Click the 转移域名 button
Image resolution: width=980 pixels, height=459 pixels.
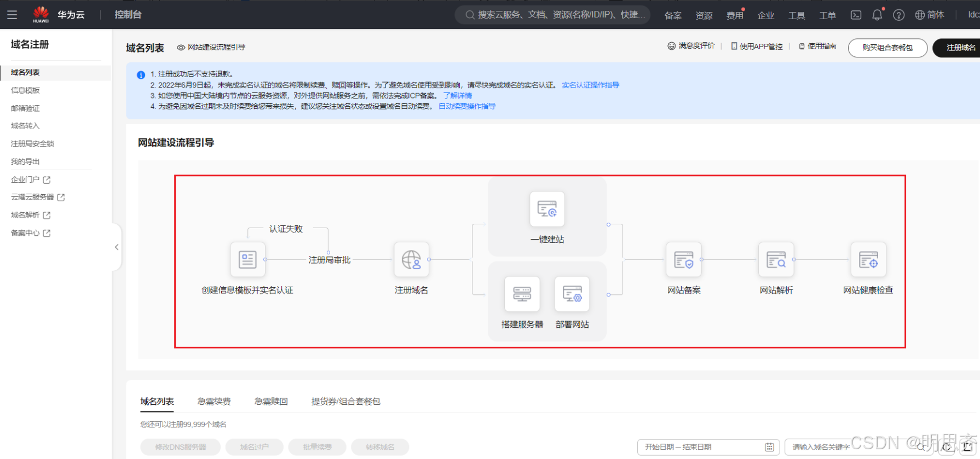[x=380, y=447]
